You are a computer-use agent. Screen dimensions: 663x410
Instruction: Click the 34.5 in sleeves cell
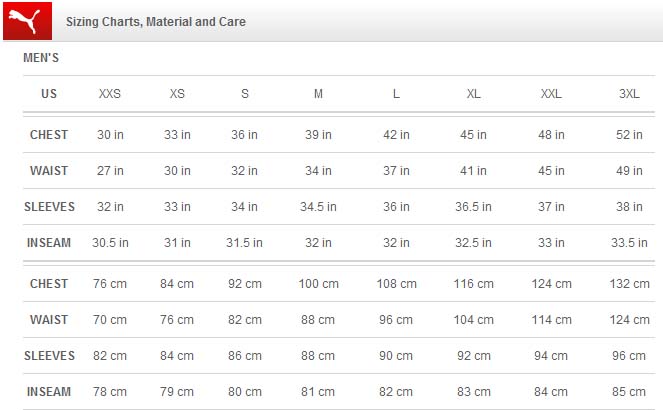click(x=318, y=207)
